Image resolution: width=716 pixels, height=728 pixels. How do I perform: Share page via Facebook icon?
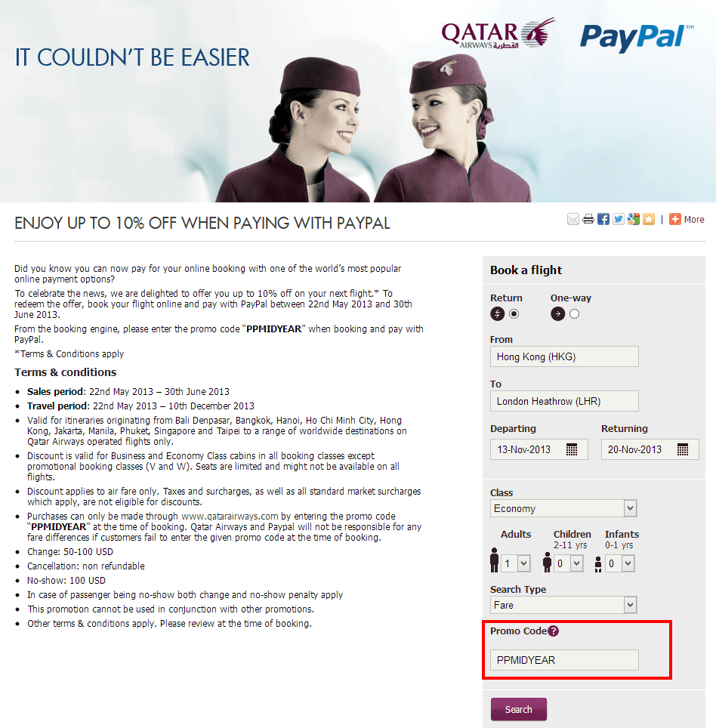point(603,219)
